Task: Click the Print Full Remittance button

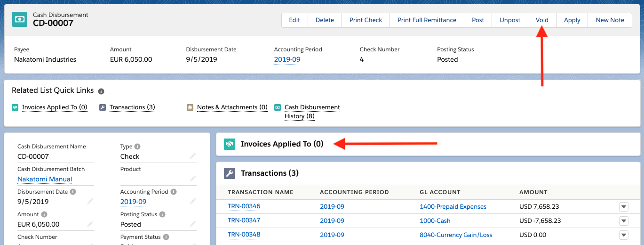Action: [427, 20]
